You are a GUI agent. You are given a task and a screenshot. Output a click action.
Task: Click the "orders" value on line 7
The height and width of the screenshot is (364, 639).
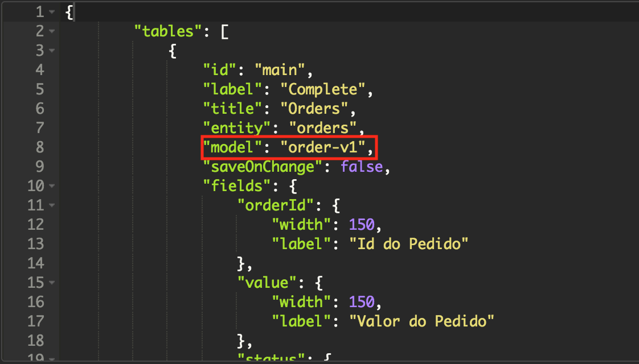click(x=322, y=128)
